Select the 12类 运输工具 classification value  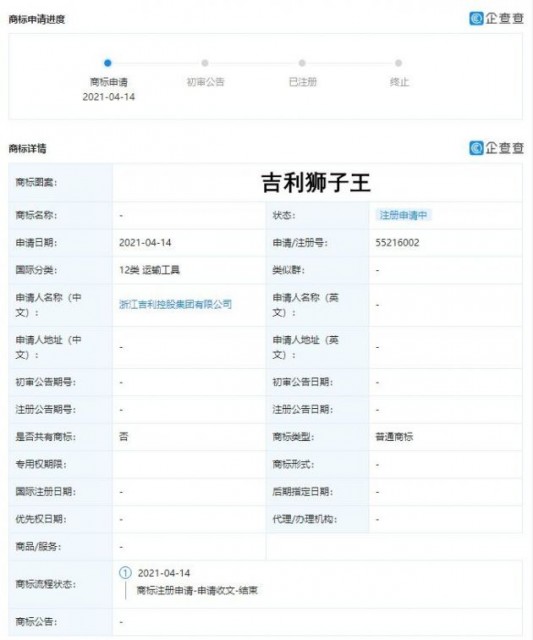coord(149,270)
